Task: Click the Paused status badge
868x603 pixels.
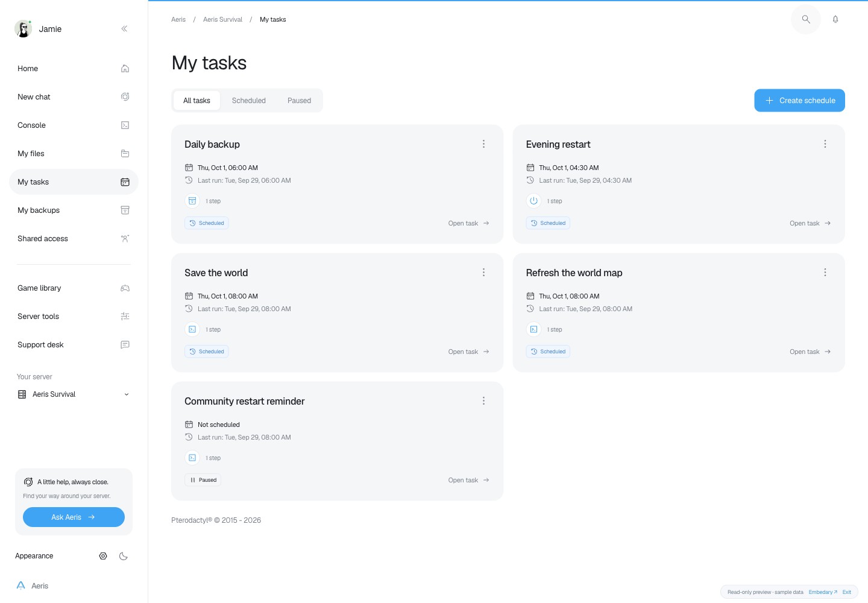Action: coord(203,480)
